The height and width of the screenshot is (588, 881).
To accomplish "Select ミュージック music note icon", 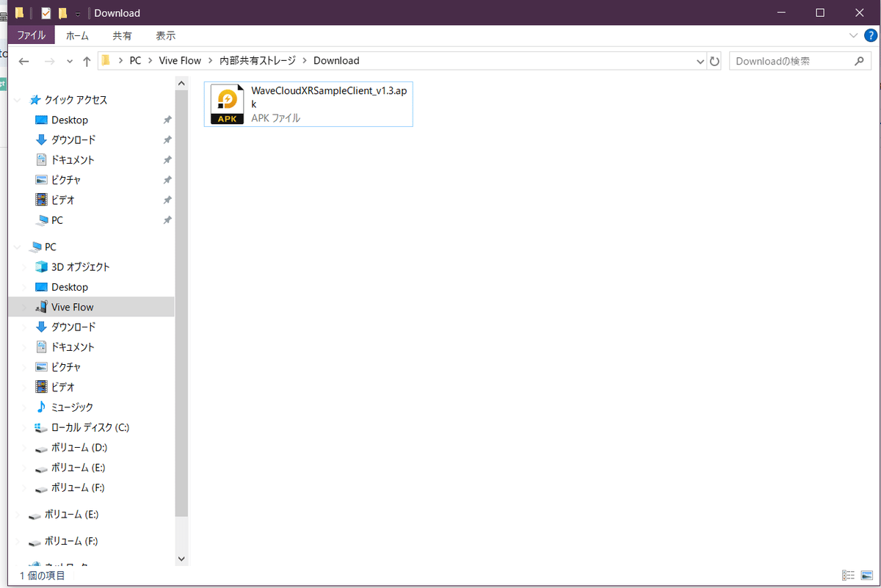I will click(x=41, y=407).
